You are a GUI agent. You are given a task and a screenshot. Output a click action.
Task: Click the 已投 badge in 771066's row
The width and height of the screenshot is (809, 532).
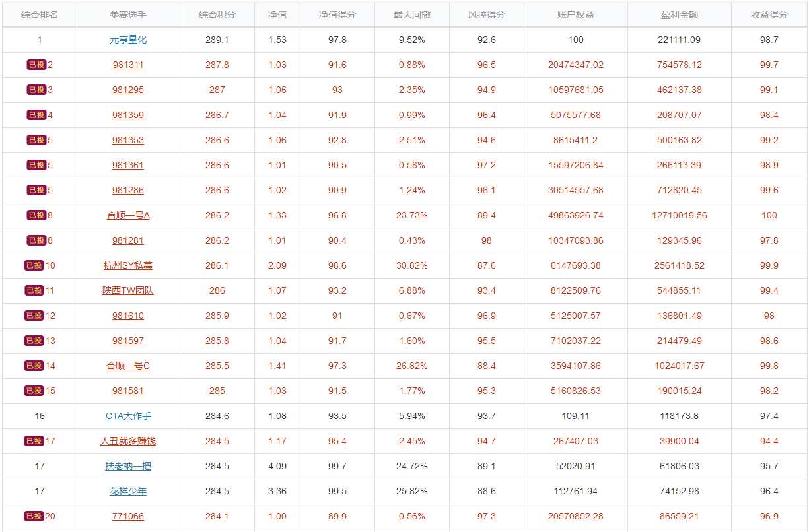34,516
